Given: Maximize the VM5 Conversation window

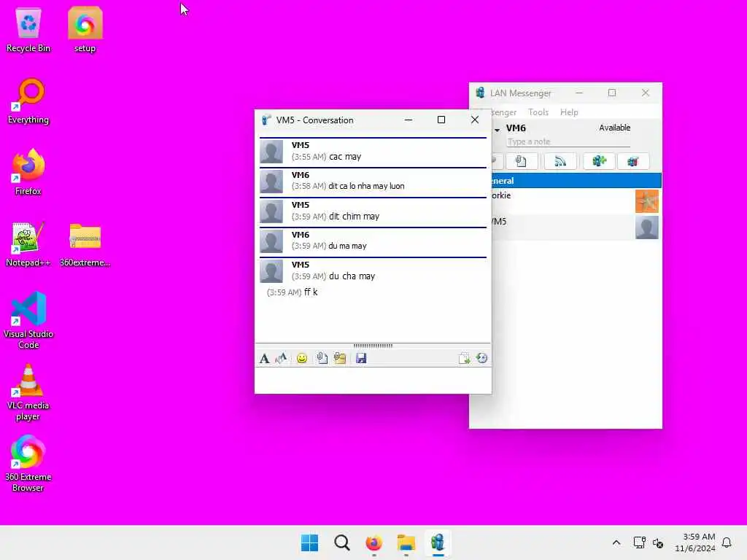Looking at the screenshot, I should (441, 120).
